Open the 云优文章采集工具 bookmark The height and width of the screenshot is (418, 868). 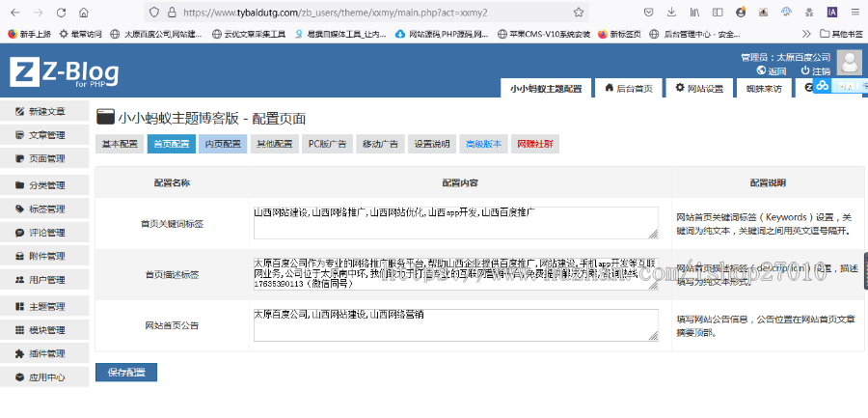tap(250, 34)
